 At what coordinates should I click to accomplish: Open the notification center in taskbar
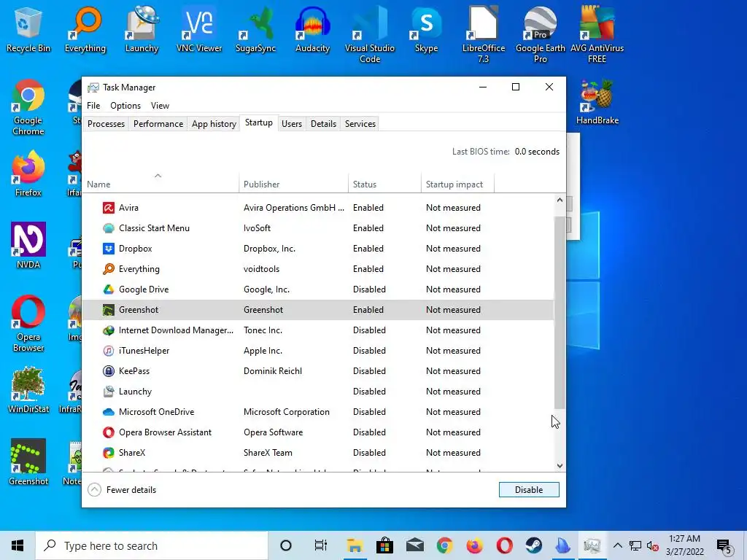coord(724,545)
